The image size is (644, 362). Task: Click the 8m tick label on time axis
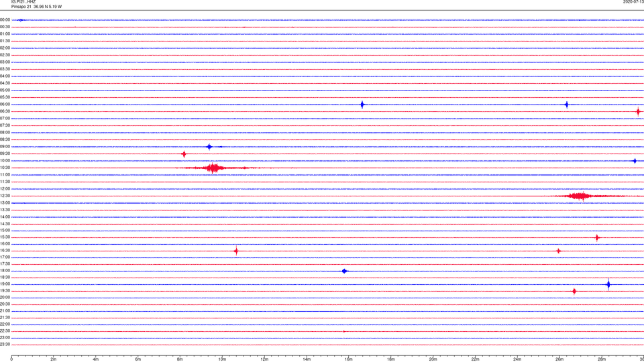pos(180,359)
